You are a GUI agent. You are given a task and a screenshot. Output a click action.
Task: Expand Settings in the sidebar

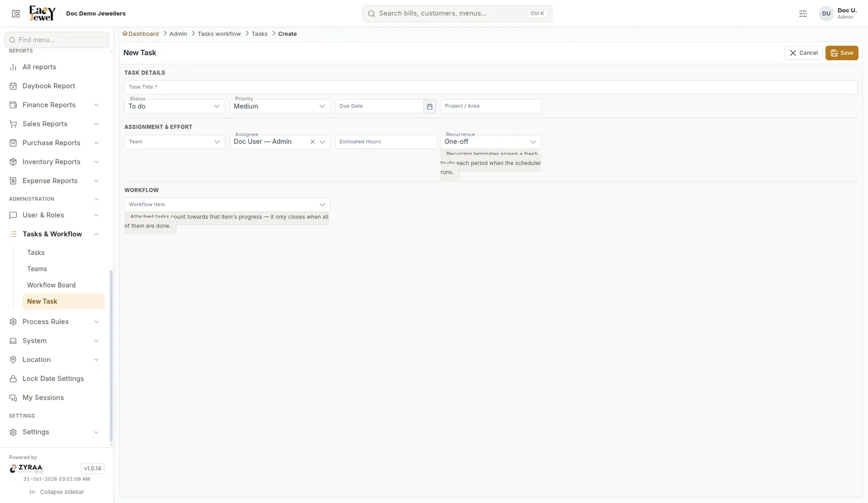click(x=54, y=432)
